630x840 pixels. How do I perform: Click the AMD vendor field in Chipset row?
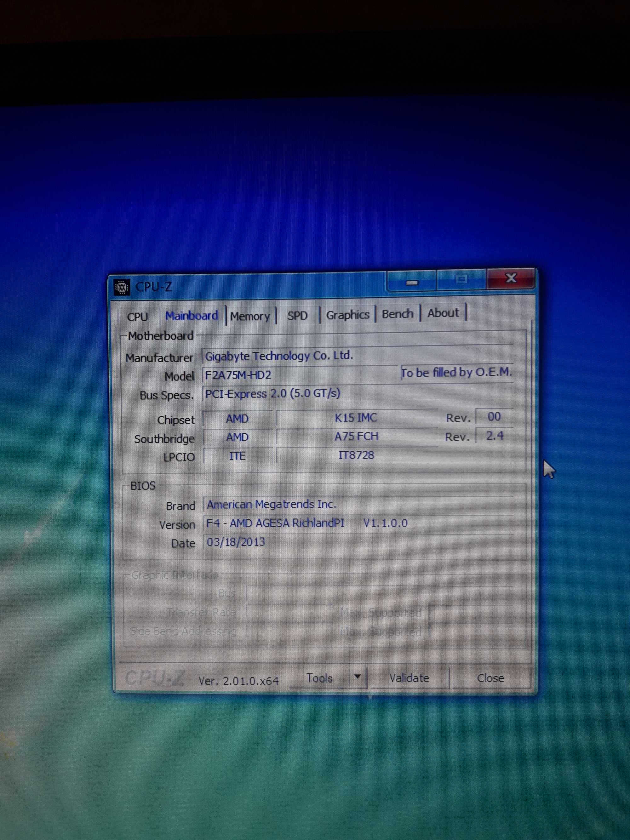tap(238, 419)
